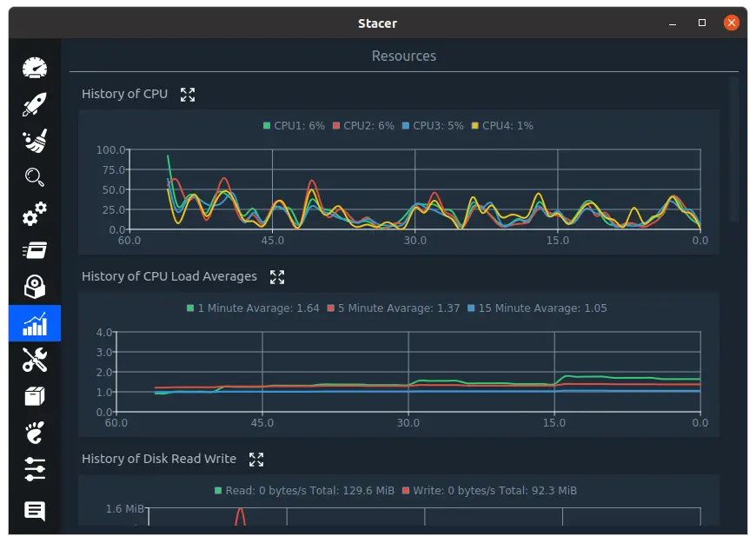
Task: Click '5 Minute Avarage: 1.37' legend text
Action: [399, 308]
